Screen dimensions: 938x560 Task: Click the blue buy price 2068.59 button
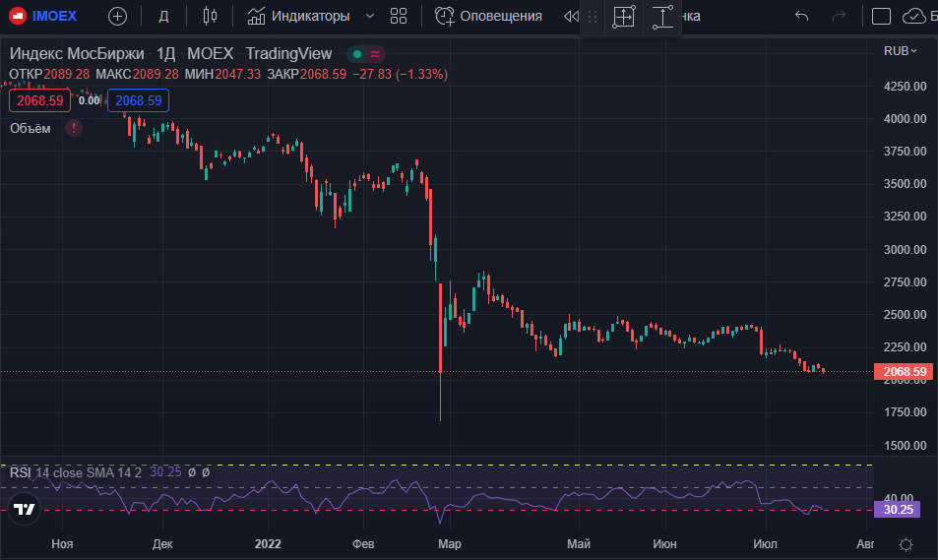(138, 100)
